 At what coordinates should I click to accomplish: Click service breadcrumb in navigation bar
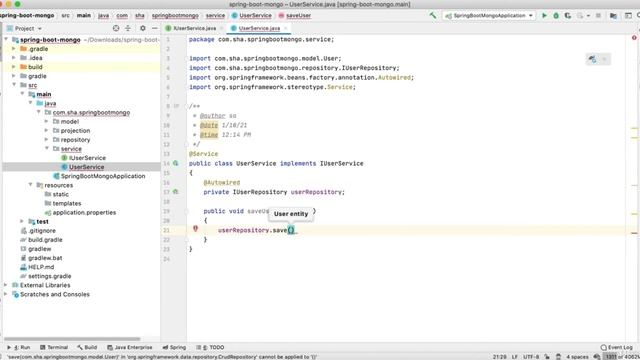[x=215, y=16]
